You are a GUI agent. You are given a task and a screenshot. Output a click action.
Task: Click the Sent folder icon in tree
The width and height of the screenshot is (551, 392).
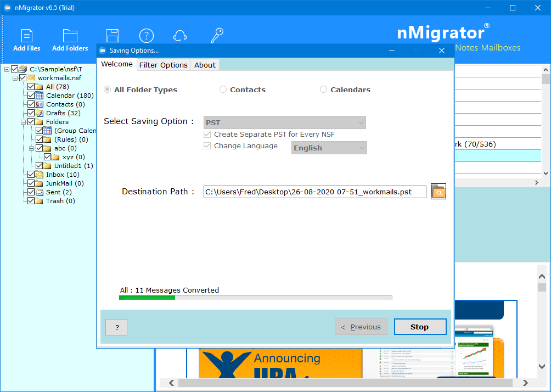[x=40, y=192]
